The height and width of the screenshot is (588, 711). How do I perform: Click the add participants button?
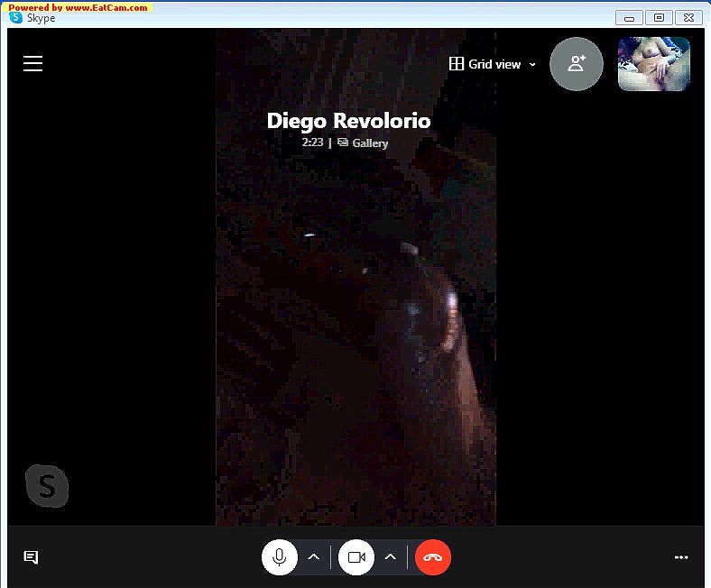(577, 64)
